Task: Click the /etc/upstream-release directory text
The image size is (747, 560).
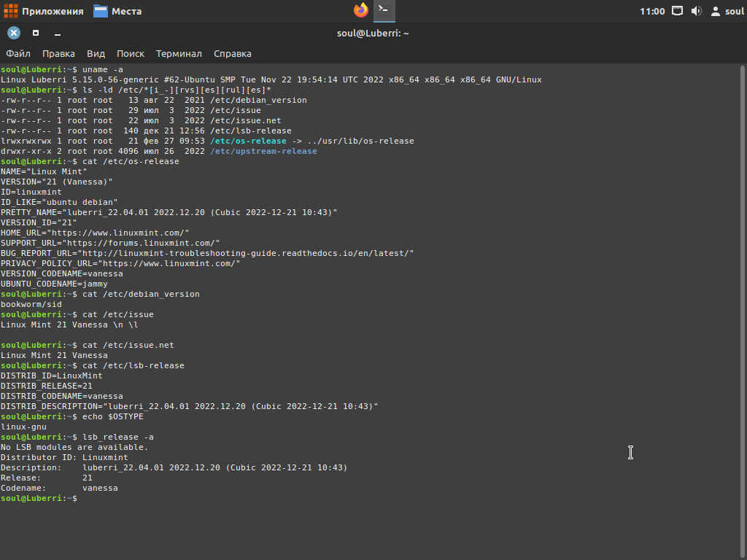Action: (263, 151)
